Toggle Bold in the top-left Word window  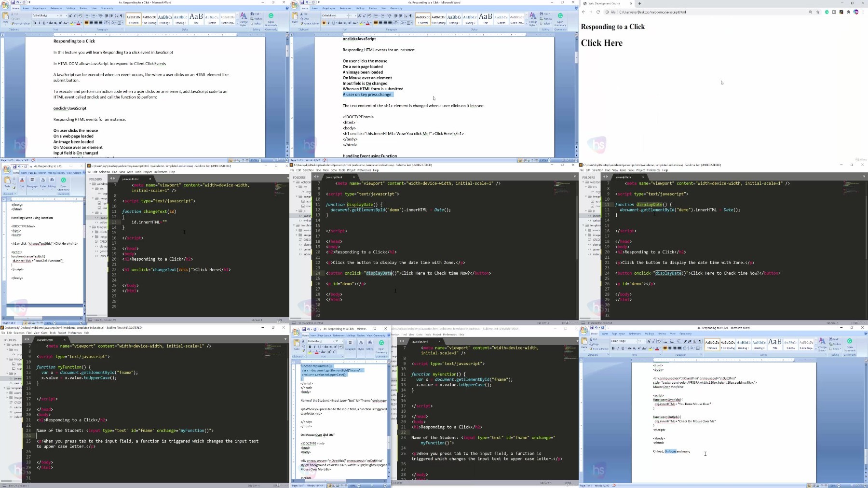click(35, 23)
